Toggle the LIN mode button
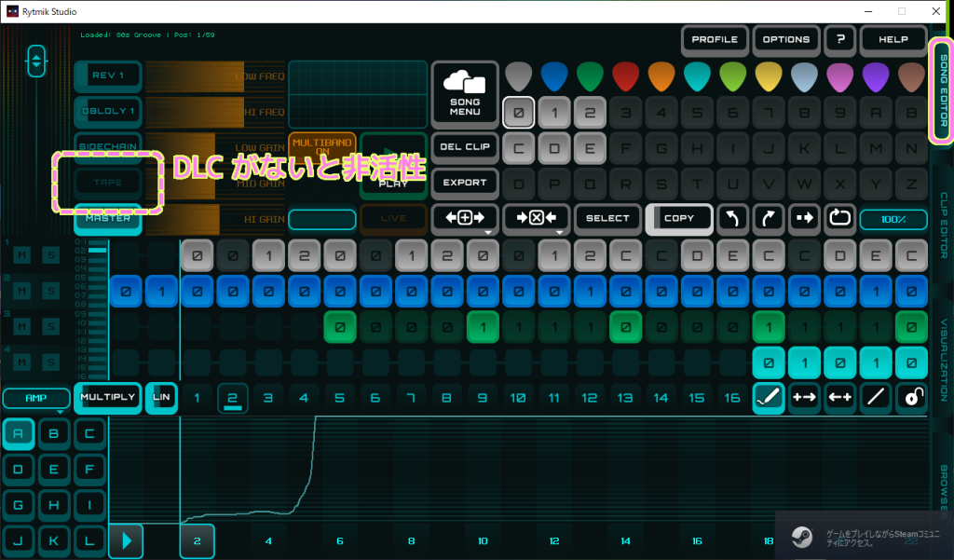This screenshot has height=560, width=954. (x=161, y=398)
